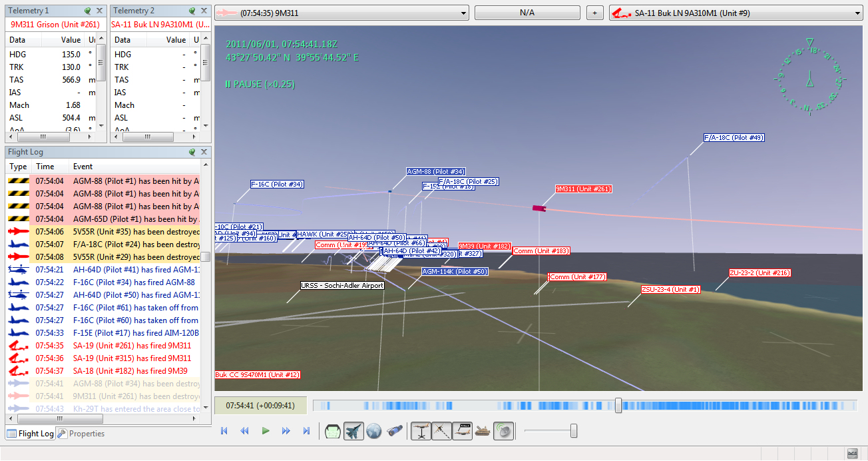Start playback with the green play button
The height and width of the screenshot is (461, 868).
(x=266, y=431)
